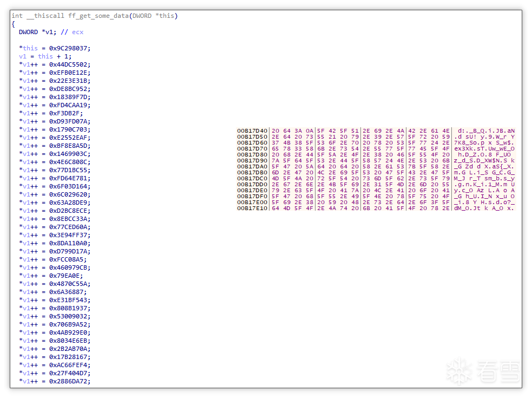Select hex dump address 00B17D90
The image size is (532, 398).
(252, 161)
